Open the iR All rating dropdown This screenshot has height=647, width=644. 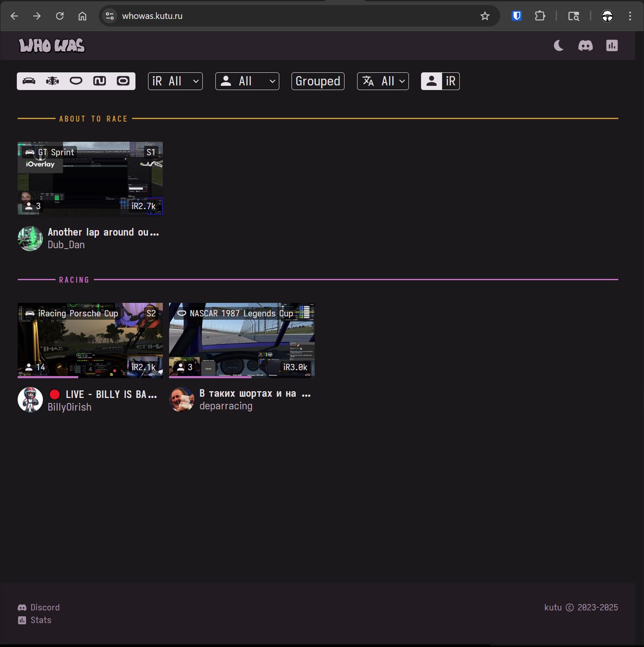[x=175, y=81]
